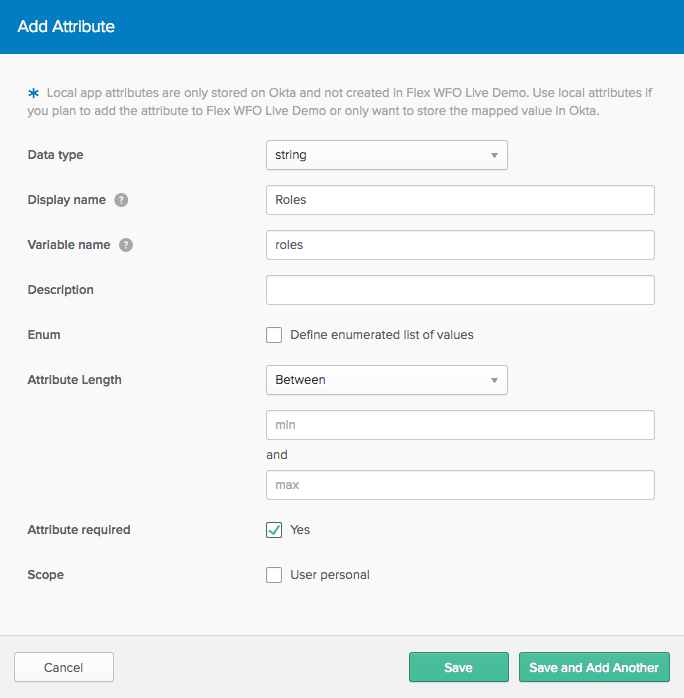
Task: Click the Enum label
Action: (44, 335)
